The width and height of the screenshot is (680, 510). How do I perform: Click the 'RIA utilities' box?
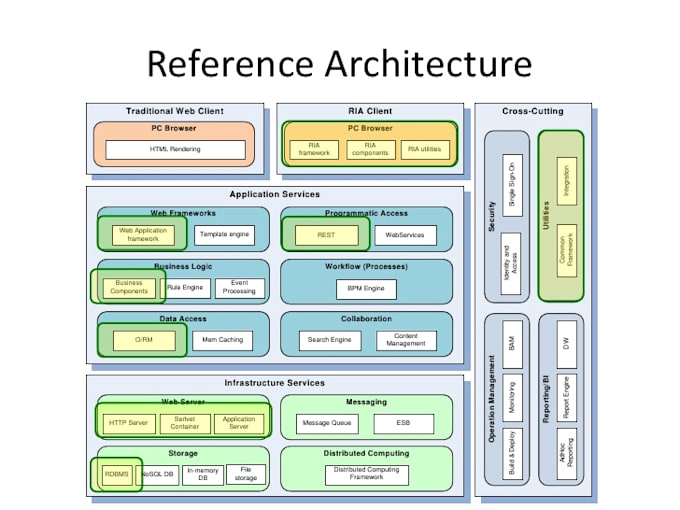click(x=425, y=149)
